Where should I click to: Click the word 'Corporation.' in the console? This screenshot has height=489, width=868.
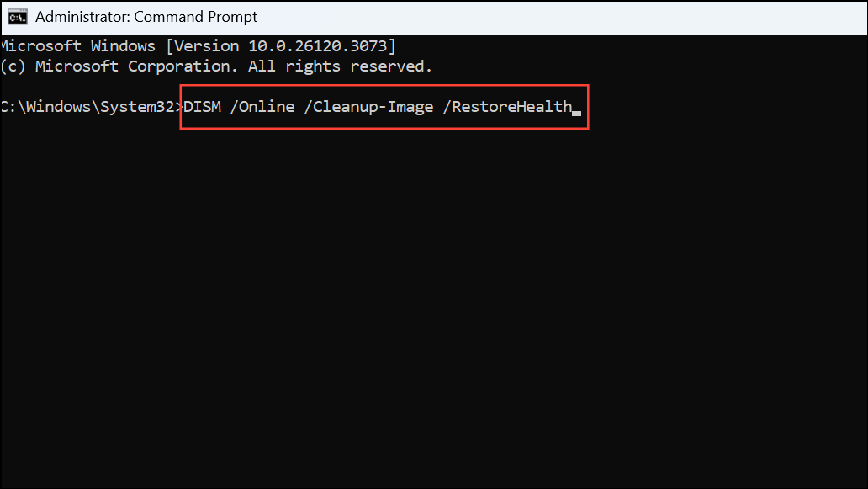pos(183,66)
